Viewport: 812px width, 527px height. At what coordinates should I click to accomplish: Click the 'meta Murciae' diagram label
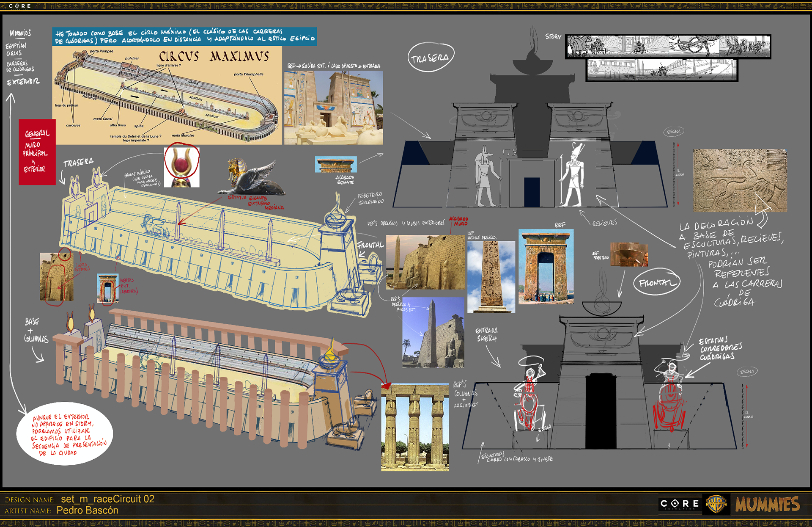(x=183, y=135)
